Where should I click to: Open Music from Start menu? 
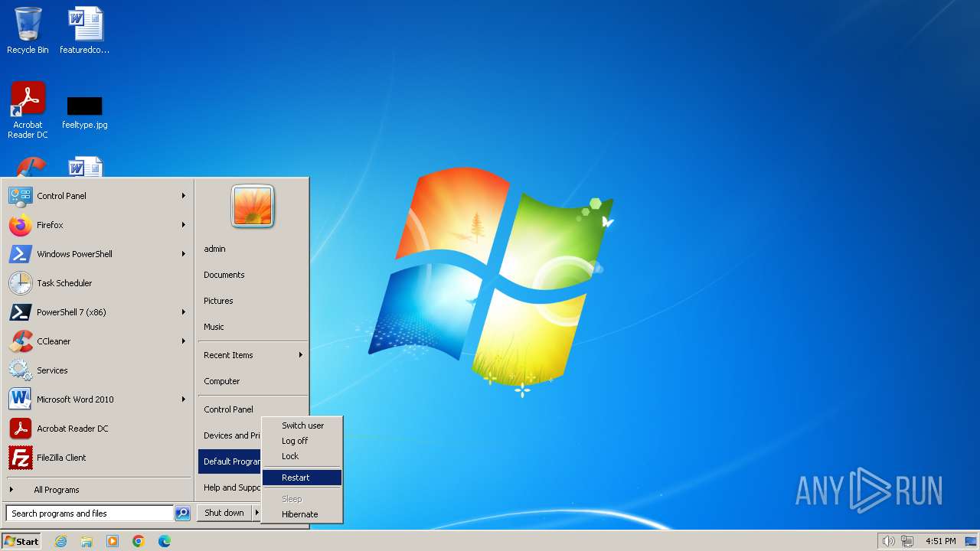point(253,327)
